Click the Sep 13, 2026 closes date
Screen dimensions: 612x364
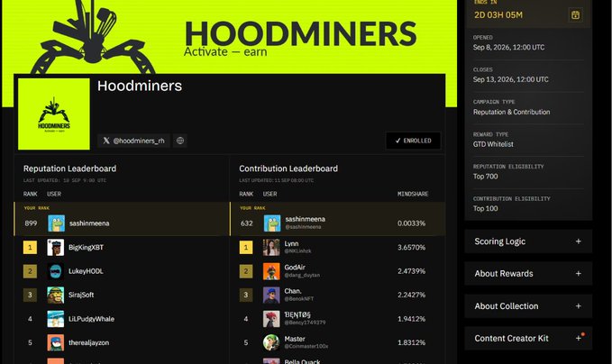tap(510, 79)
